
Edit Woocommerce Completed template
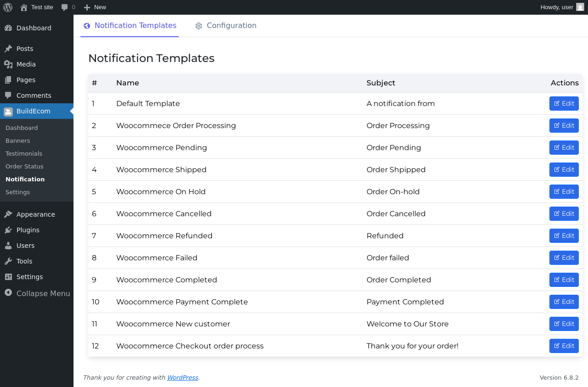[x=564, y=280]
